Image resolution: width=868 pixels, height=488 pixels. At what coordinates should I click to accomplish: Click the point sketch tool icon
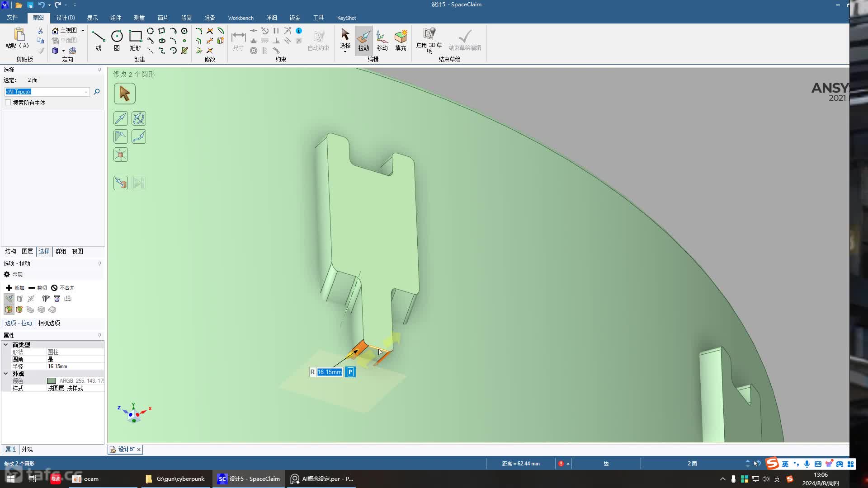[184, 41]
